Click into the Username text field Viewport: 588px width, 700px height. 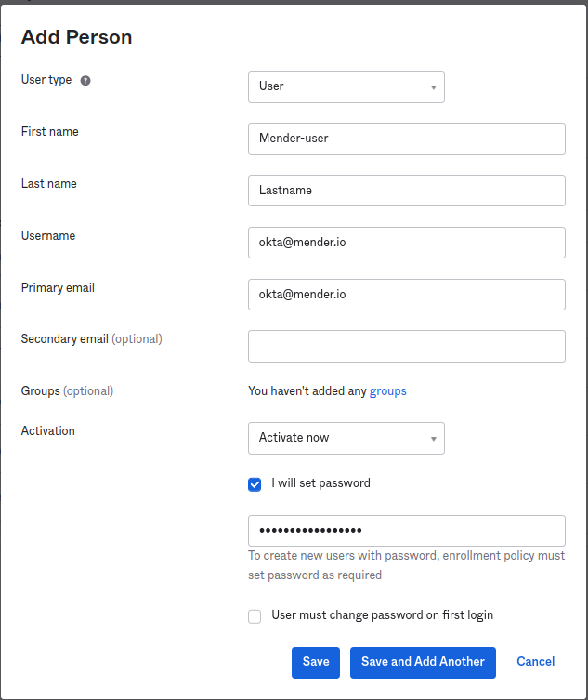point(406,243)
